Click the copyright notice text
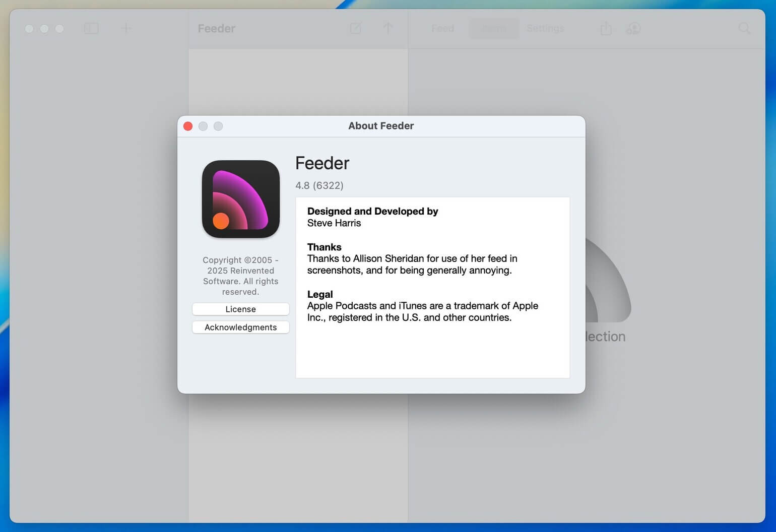Image resolution: width=776 pixels, height=532 pixels. pyautogui.click(x=241, y=276)
